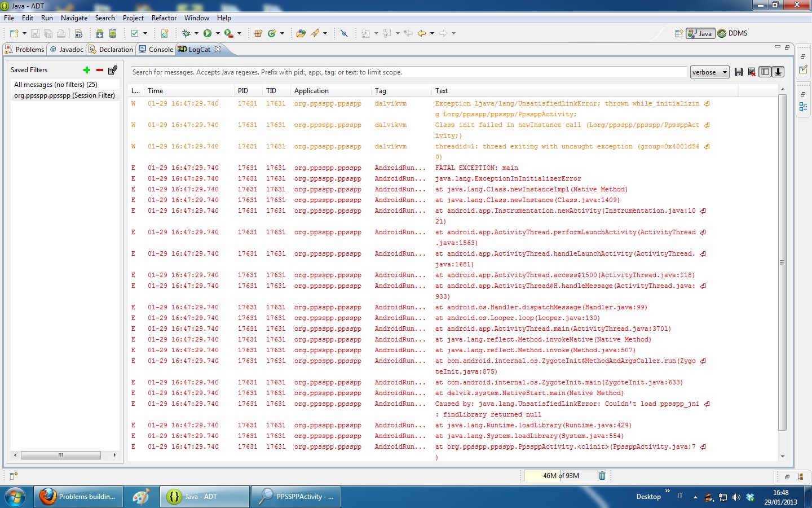
Task: Open the Refactor menu
Action: (x=164, y=18)
